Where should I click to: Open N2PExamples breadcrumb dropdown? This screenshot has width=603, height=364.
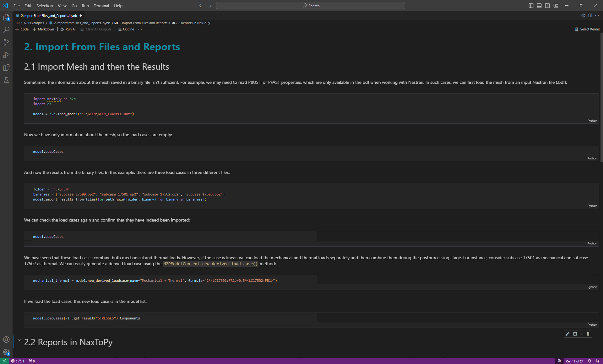(34, 23)
